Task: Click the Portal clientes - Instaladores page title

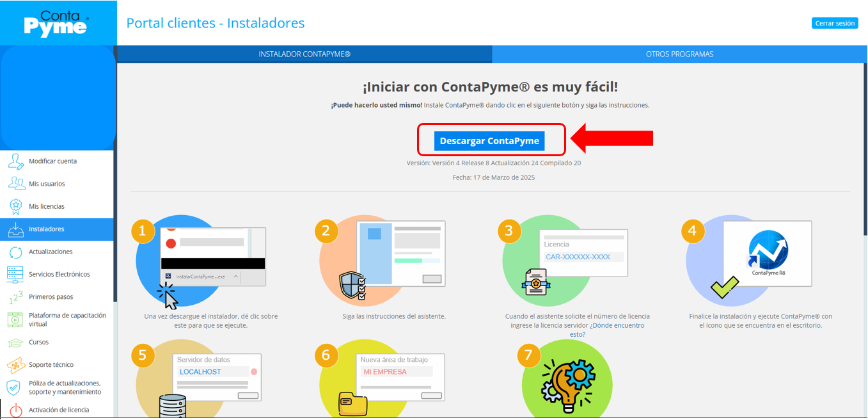Action: [x=216, y=23]
